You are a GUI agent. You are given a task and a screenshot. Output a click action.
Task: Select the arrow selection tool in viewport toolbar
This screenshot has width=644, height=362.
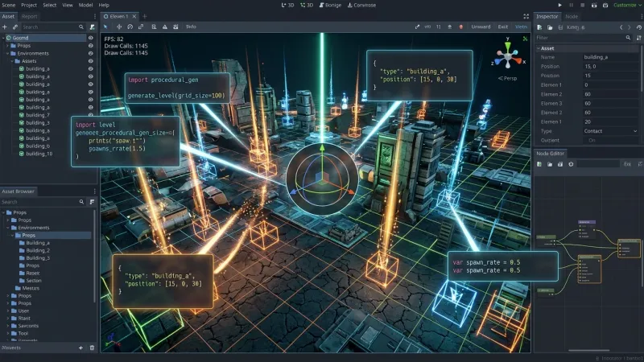(105, 27)
